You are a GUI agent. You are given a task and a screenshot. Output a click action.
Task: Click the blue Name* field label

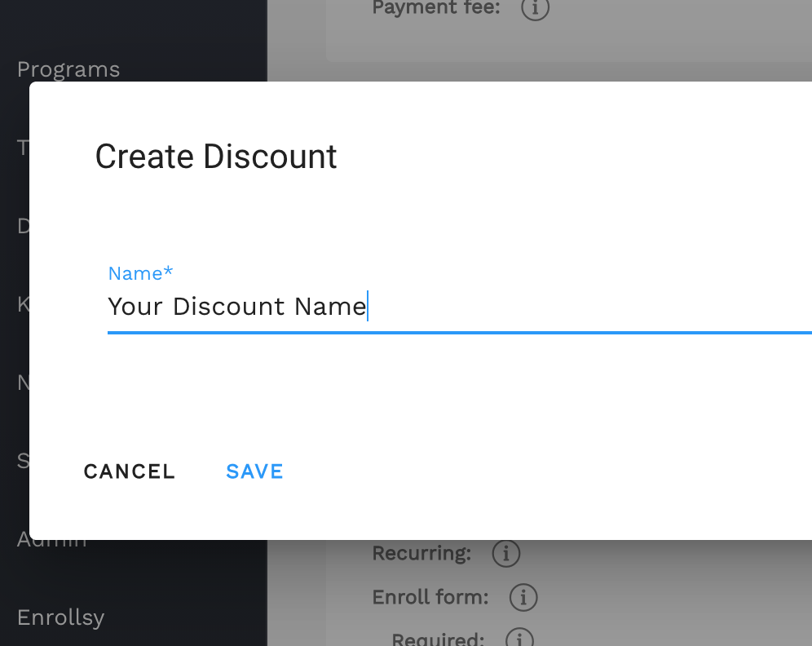pos(141,273)
